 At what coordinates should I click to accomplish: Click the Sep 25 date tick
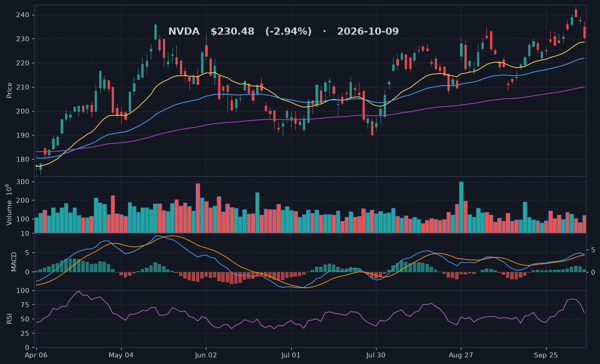click(x=546, y=355)
